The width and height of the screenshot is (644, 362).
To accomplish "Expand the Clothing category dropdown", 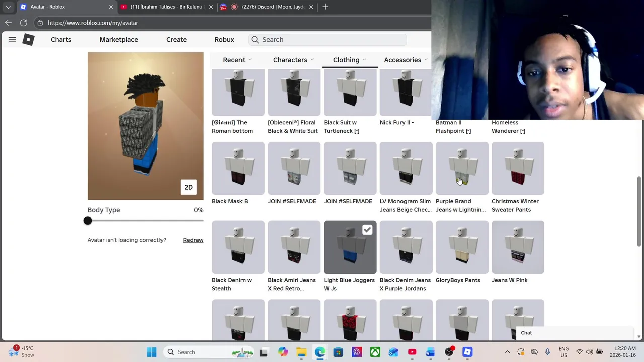I will pos(350,60).
